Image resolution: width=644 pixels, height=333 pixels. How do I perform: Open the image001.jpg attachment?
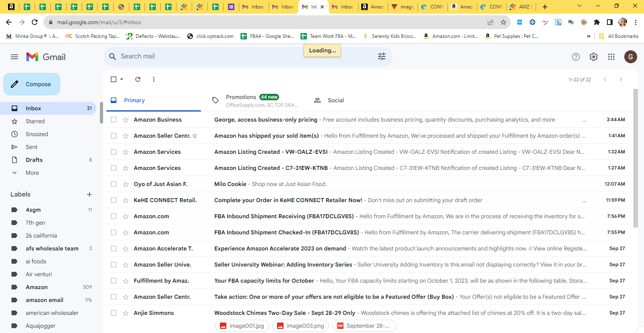[x=242, y=326]
